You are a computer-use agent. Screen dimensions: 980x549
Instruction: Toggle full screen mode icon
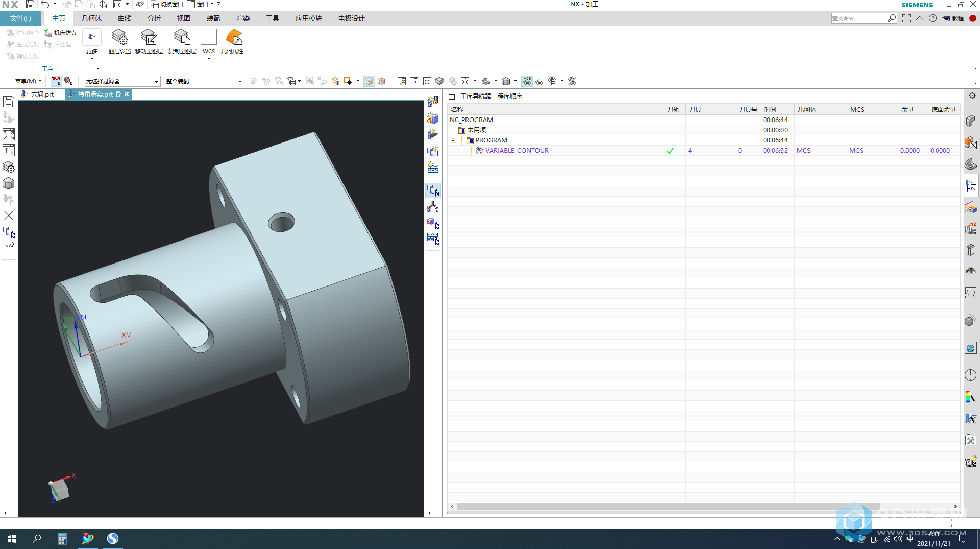click(x=906, y=18)
